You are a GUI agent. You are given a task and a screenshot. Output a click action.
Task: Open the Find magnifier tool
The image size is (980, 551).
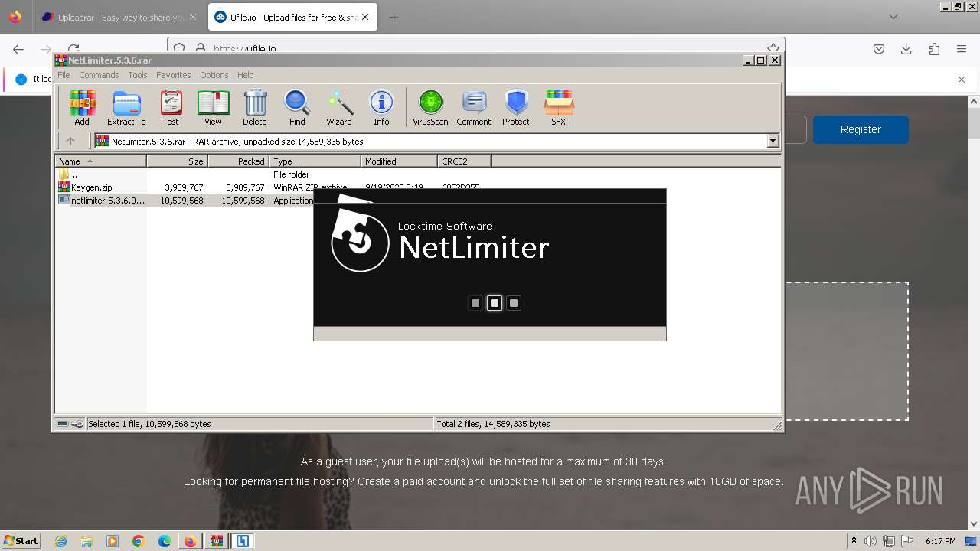pyautogui.click(x=297, y=108)
